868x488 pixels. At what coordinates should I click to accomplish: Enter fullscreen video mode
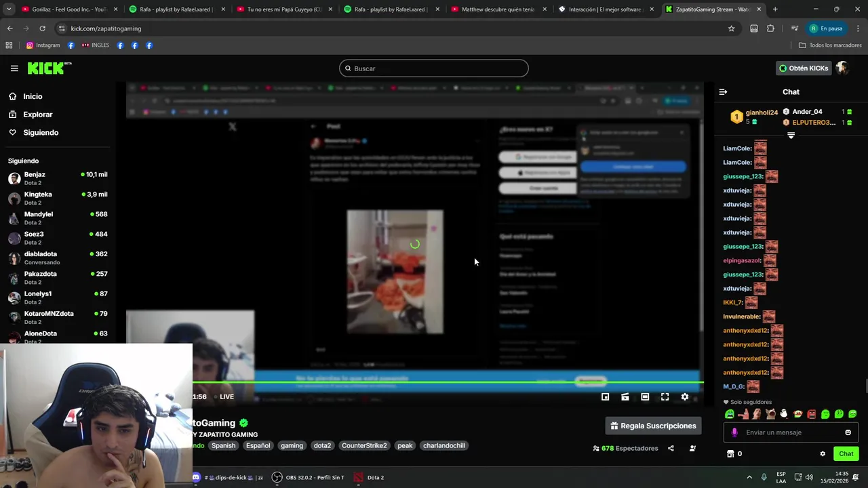[x=665, y=396]
